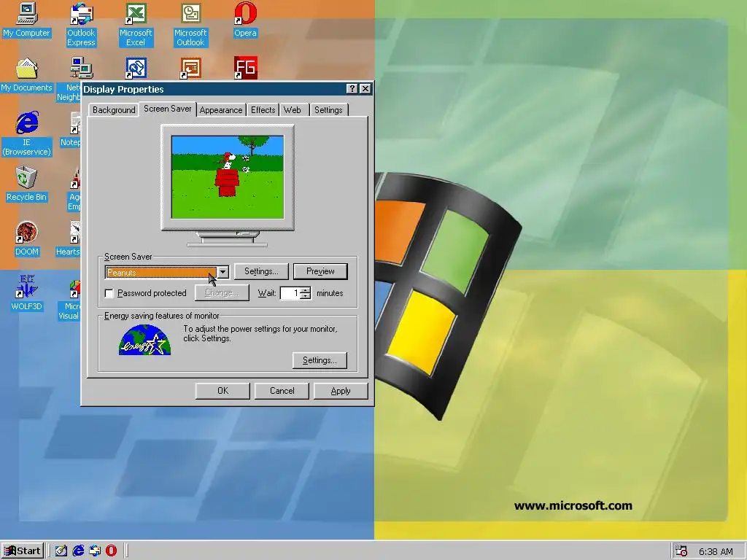This screenshot has width=747, height=560.
Task: Launch Outlook Express from Quick Launch
Action: (x=95, y=551)
